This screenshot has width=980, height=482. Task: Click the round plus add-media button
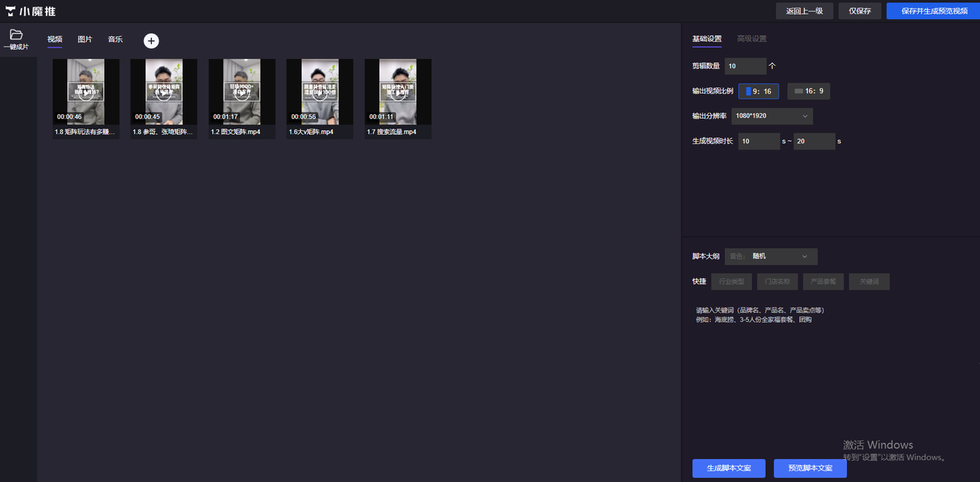coord(151,41)
